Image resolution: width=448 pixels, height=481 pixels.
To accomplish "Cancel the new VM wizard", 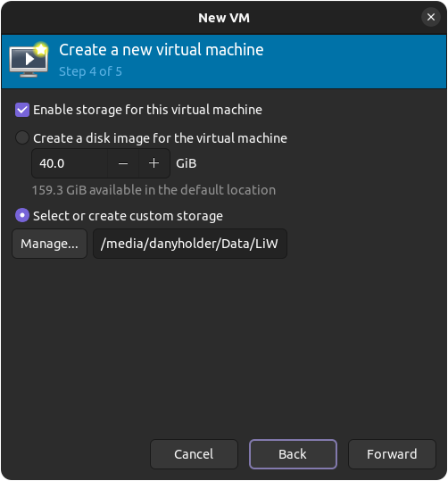I will pyautogui.click(x=194, y=454).
